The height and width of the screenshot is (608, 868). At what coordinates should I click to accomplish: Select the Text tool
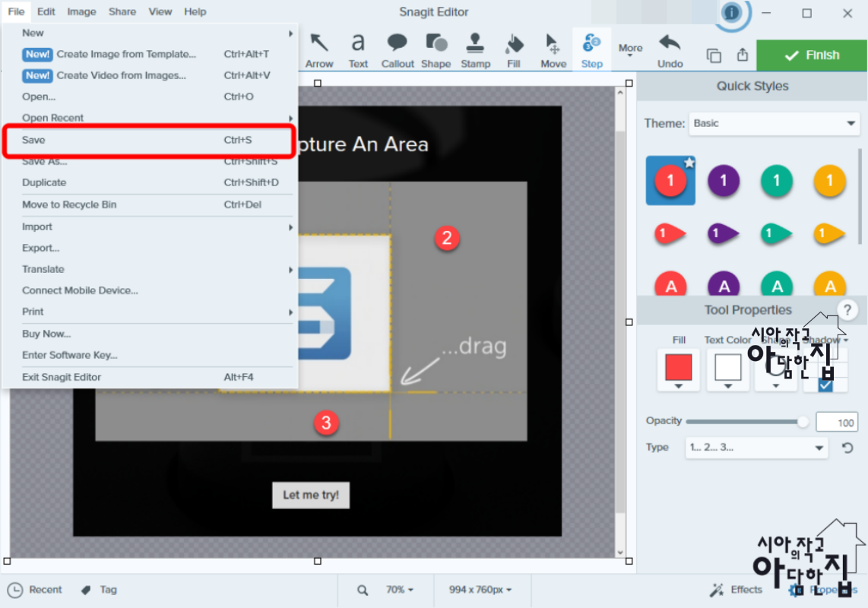[x=358, y=50]
